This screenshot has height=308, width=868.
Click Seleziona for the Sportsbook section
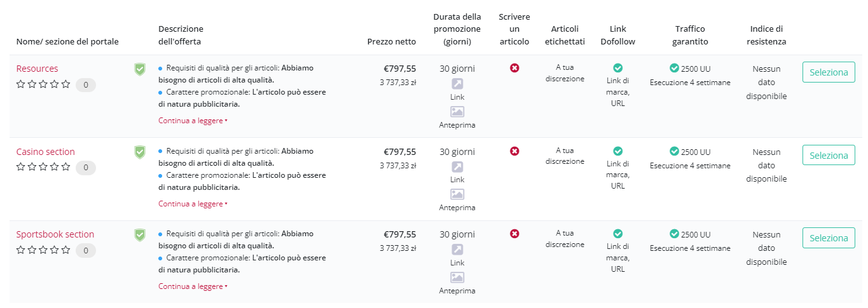point(829,238)
